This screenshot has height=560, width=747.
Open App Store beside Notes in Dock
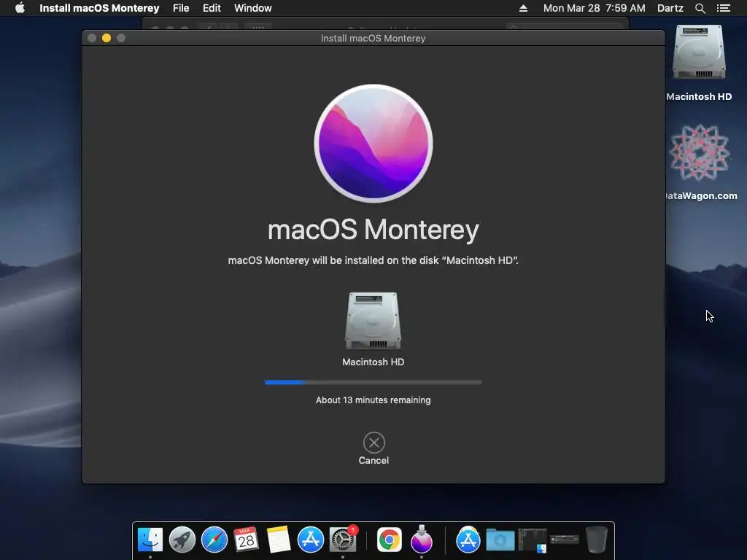click(x=311, y=540)
